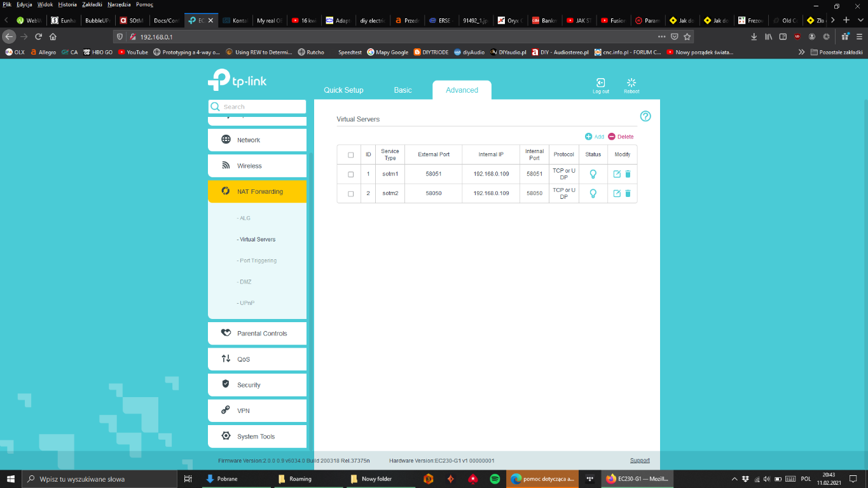Show more bookmarks with the chevron
This screenshot has width=868, height=488.
(x=801, y=52)
